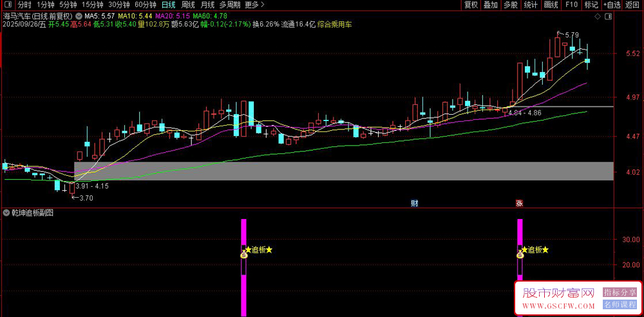Select the 15分钟 period tab
This screenshot has height=317, width=644.
tap(92, 5)
